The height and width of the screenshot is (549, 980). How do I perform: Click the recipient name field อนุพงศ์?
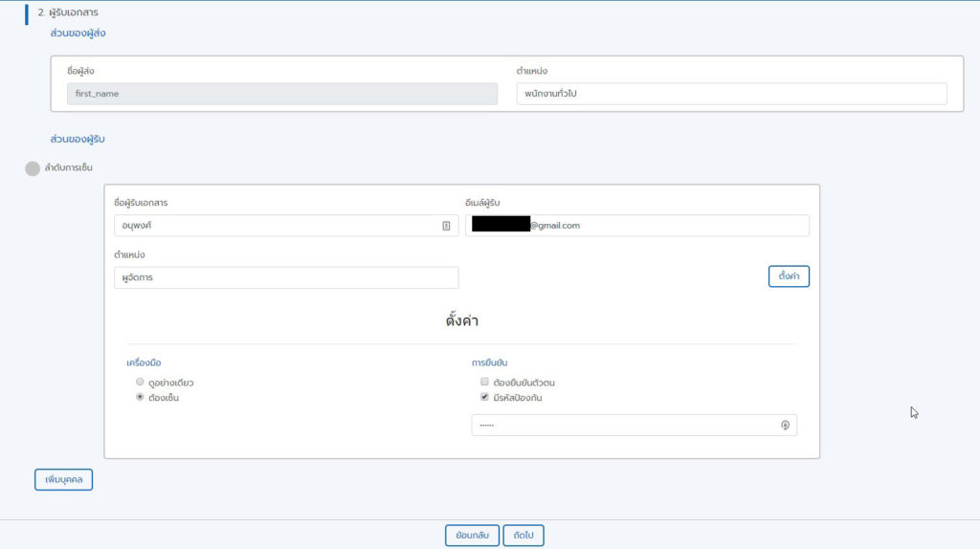286,226
